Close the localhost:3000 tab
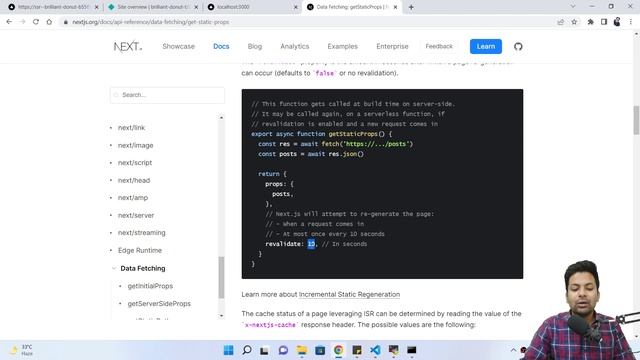 point(296,7)
